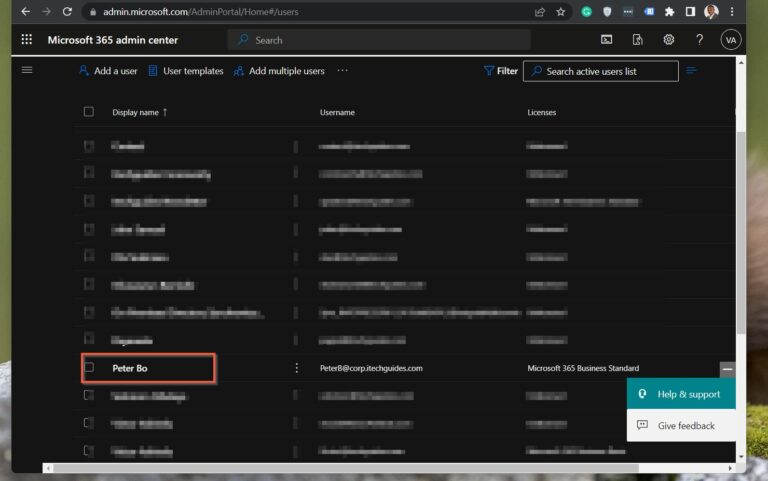Click the scroll-right arrow at bottom

point(730,468)
